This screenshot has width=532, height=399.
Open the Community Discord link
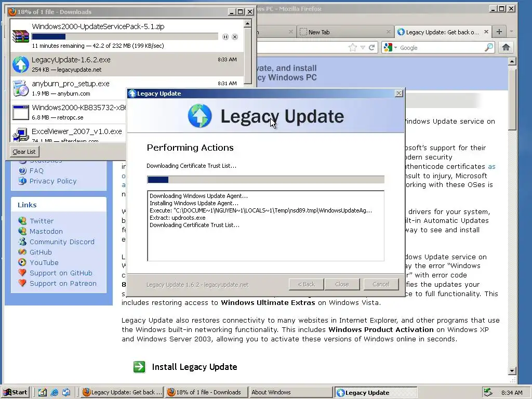(x=62, y=242)
